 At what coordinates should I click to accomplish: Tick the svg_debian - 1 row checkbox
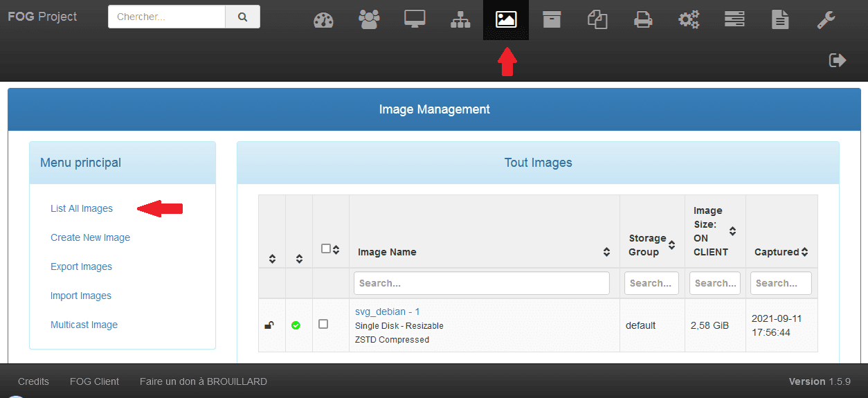tap(323, 324)
